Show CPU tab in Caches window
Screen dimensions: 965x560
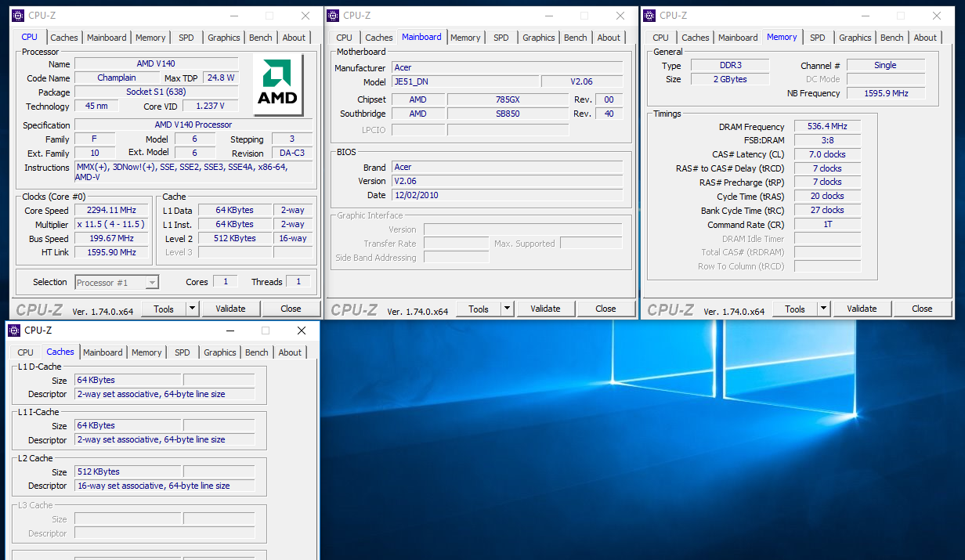point(26,352)
